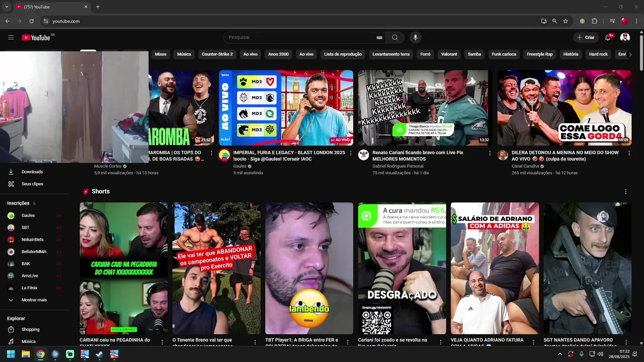This screenshot has width=644, height=362.
Task: Play the Salário de Adriano short
Action: pos(495,268)
